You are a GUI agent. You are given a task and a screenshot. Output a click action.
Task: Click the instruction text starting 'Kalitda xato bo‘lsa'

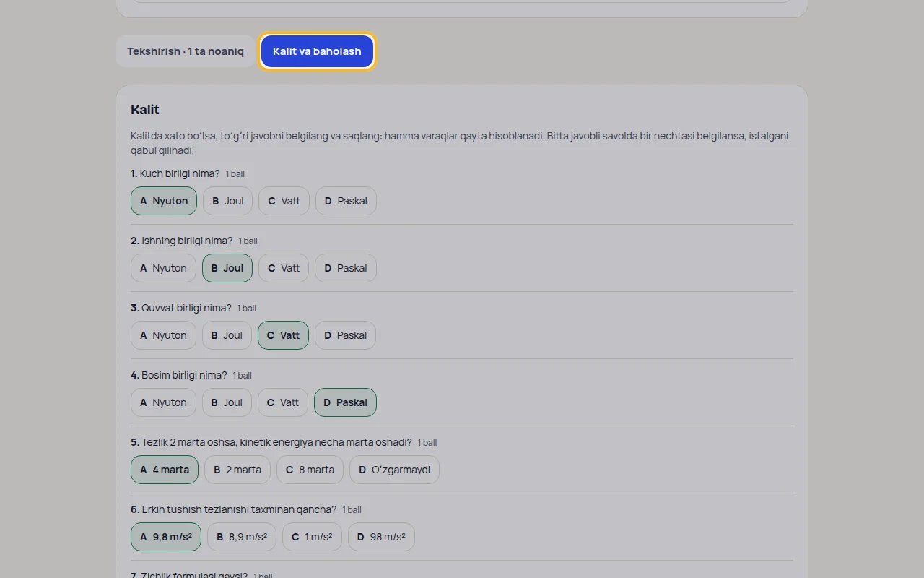459,143
